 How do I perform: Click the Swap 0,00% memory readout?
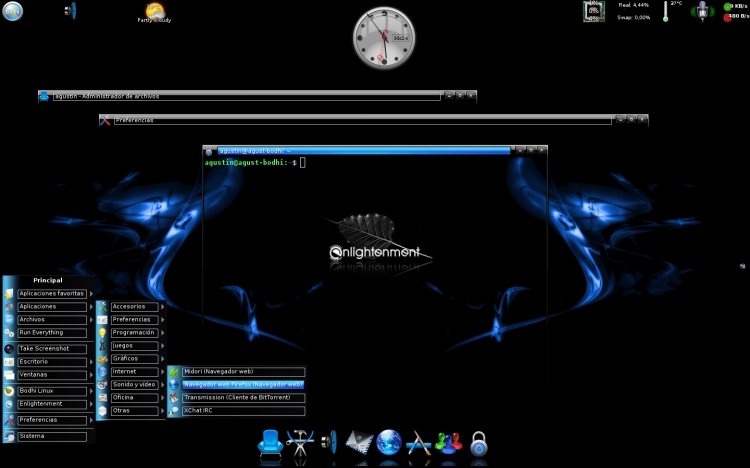point(633,17)
